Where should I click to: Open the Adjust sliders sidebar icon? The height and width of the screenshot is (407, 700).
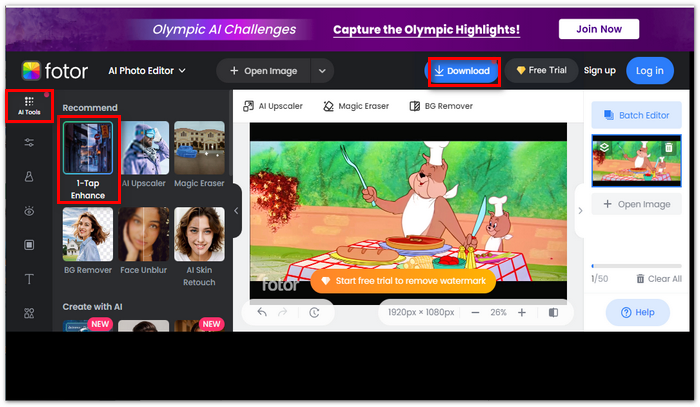click(x=29, y=143)
